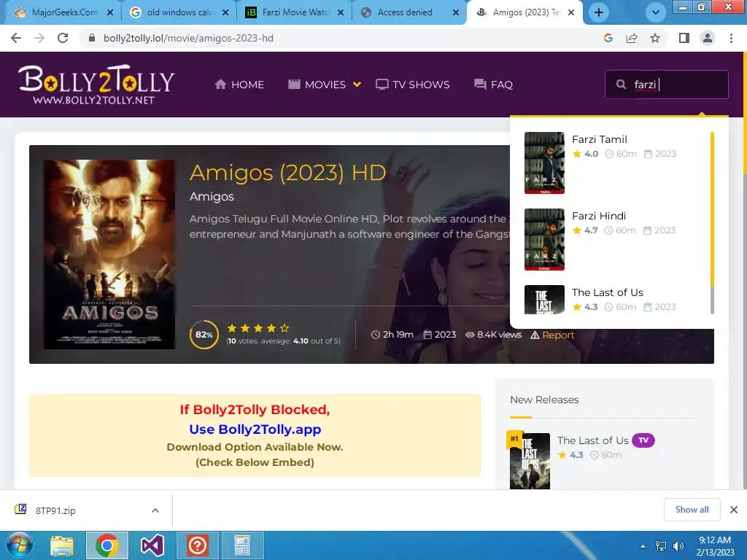Click the Bolly2Tolly site logo
Image resolution: width=747 pixels, height=560 pixels.
click(96, 85)
